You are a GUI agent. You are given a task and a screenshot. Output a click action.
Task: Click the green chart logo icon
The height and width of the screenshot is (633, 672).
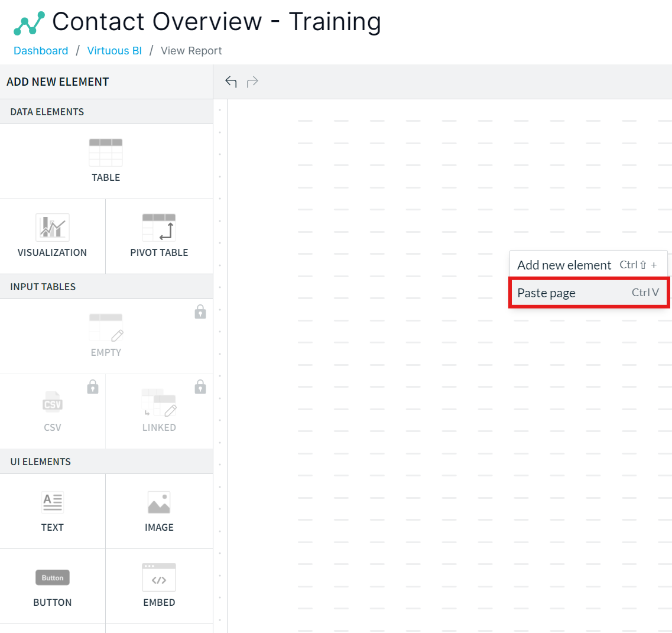click(x=29, y=23)
